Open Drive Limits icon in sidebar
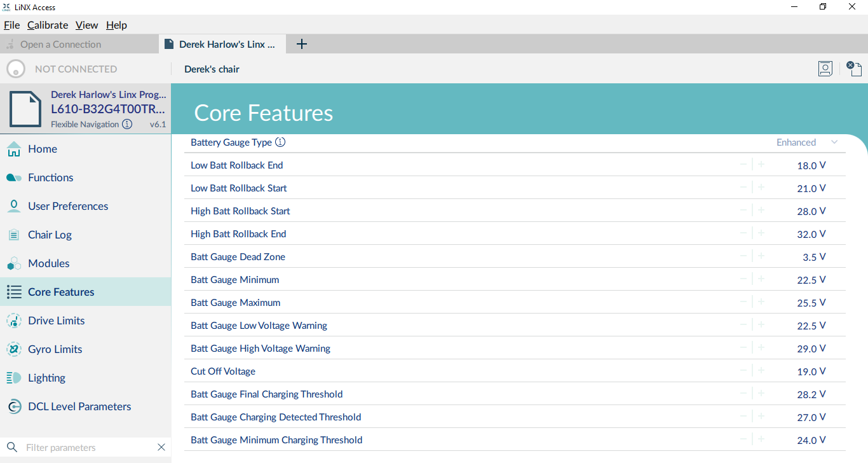The height and width of the screenshot is (463, 868). 13,321
